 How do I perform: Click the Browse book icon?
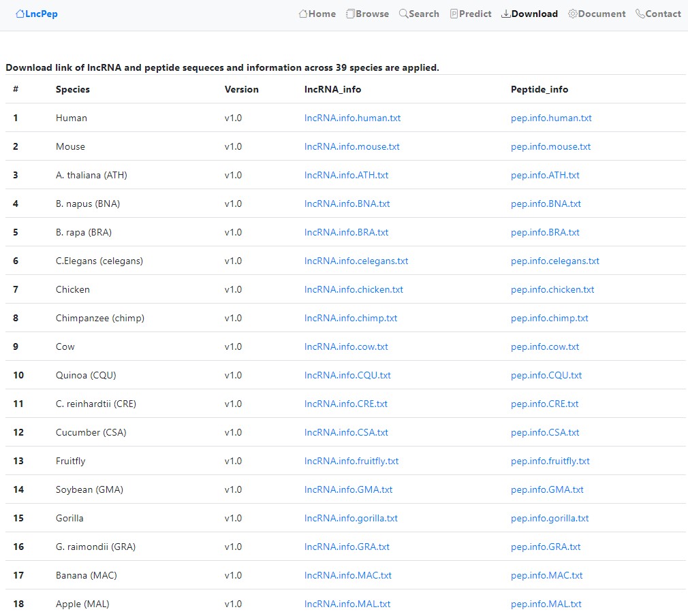tap(350, 14)
